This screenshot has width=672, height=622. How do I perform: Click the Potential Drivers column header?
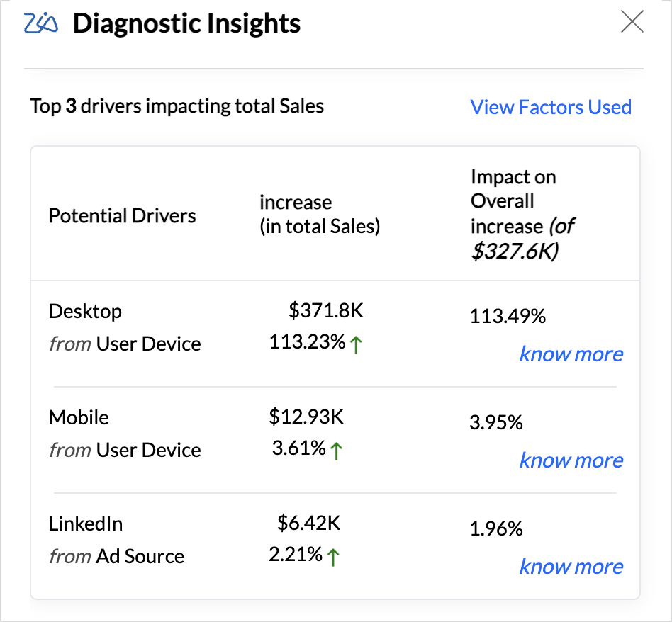(x=122, y=215)
